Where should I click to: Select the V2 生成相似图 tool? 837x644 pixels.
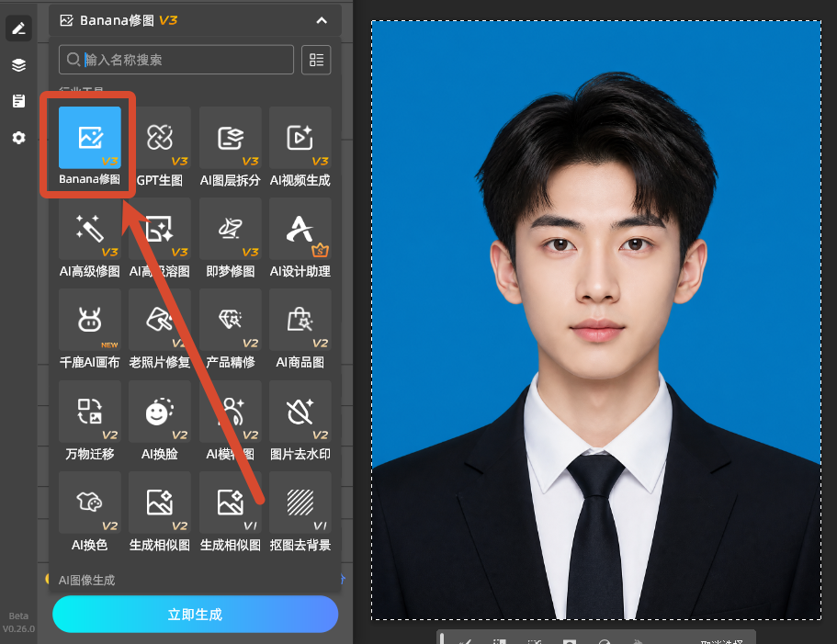click(160, 503)
